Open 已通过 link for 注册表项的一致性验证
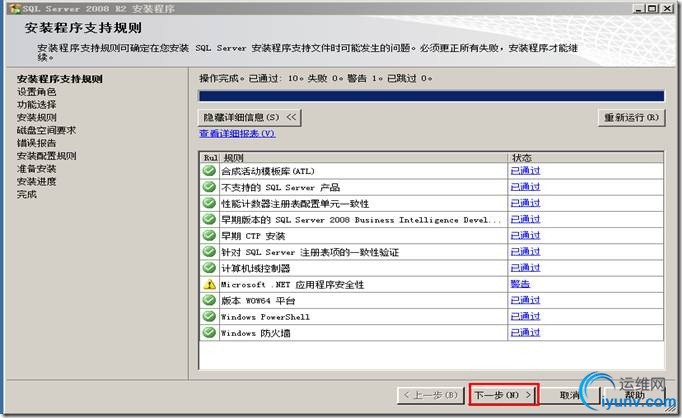This screenshot has height=418, width=682. click(525, 251)
